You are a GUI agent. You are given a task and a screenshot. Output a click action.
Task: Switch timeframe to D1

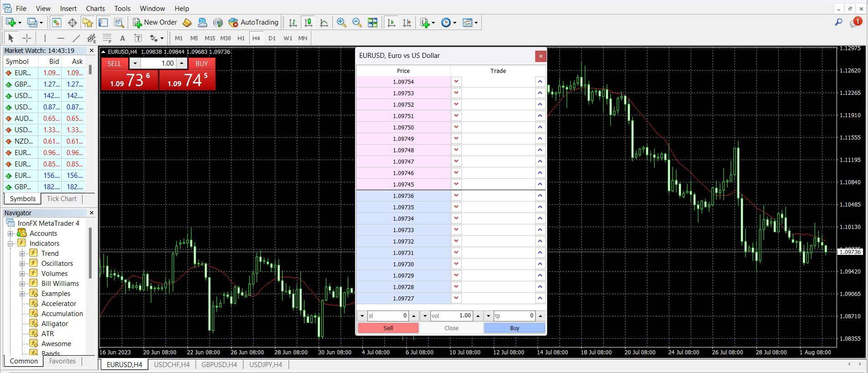tap(272, 38)
